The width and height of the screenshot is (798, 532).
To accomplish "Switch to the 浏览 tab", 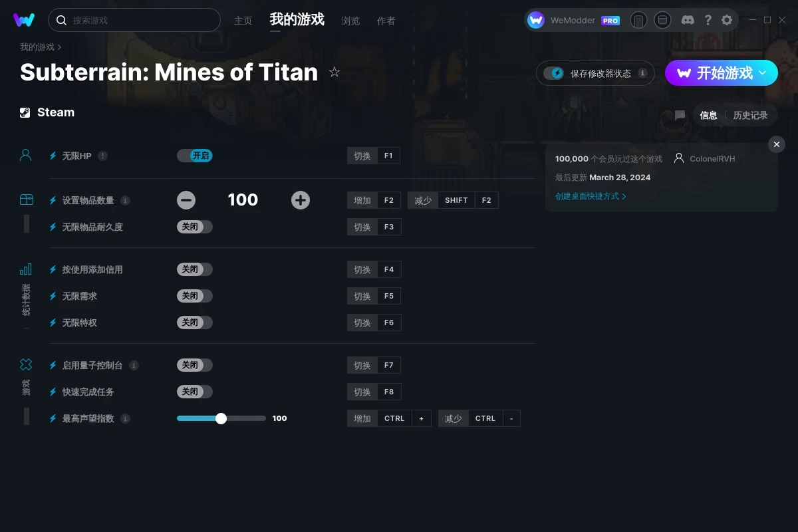I will pyautogui.click(x=350, y=21).
